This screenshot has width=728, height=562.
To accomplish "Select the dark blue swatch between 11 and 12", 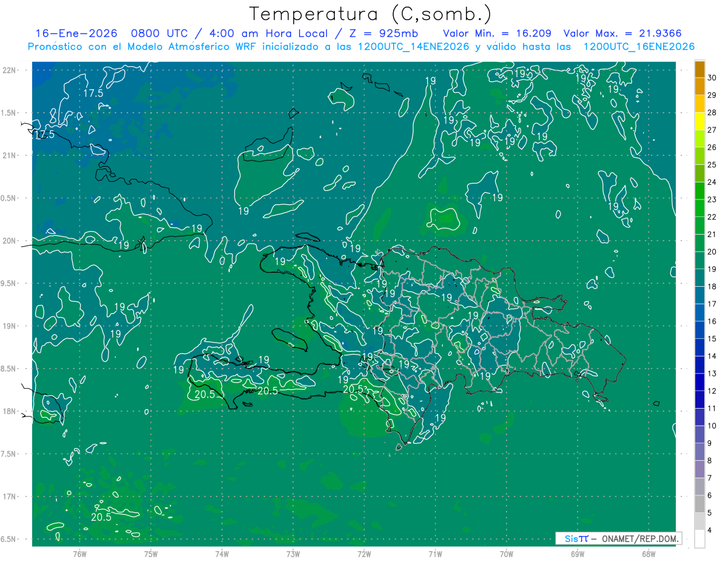I will (699, 400).
